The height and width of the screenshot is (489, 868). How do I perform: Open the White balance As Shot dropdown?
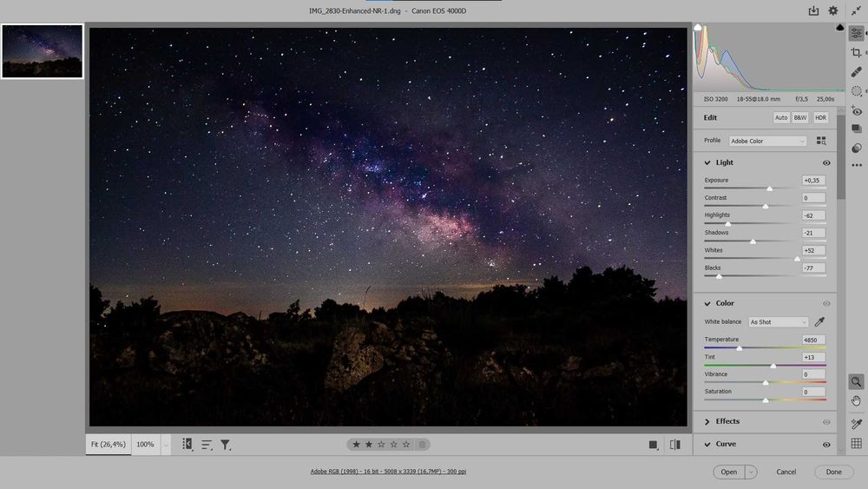tap(778, 321)
